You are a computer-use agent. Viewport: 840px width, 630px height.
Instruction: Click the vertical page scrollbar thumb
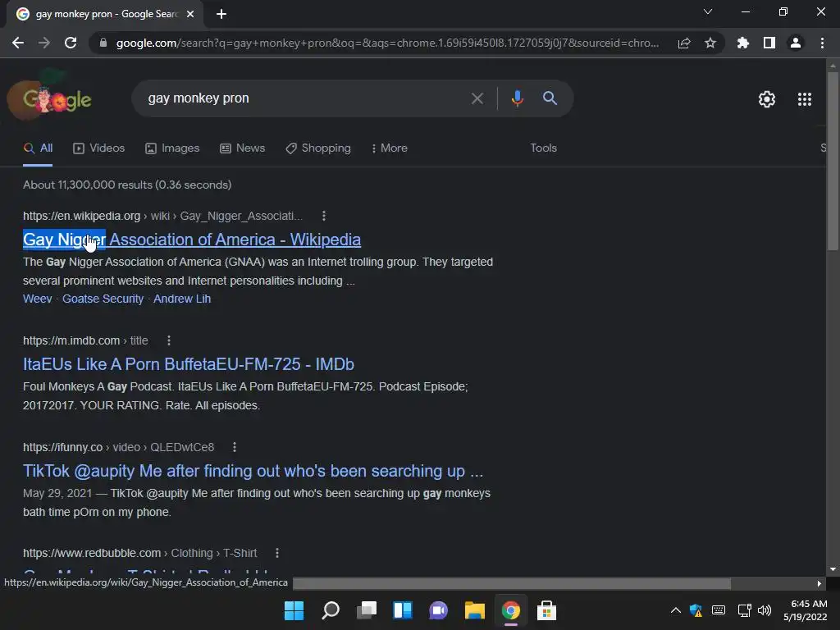click(x=833, y=161)
